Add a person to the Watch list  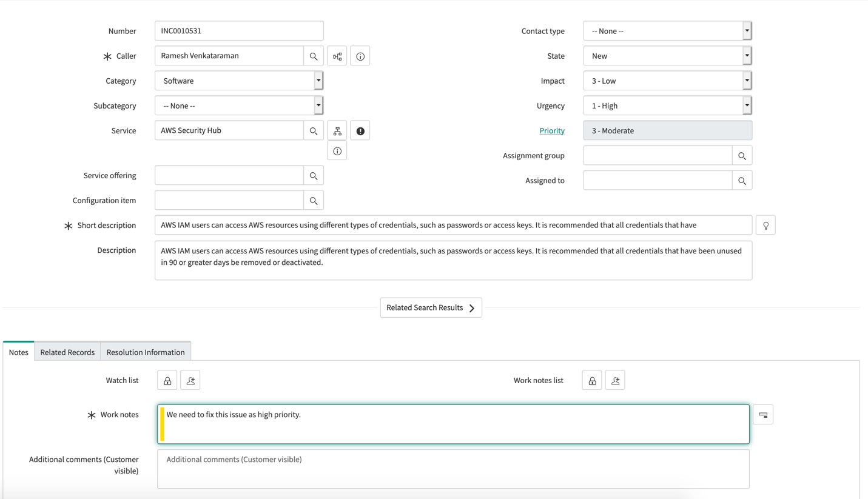click(190, 380)
